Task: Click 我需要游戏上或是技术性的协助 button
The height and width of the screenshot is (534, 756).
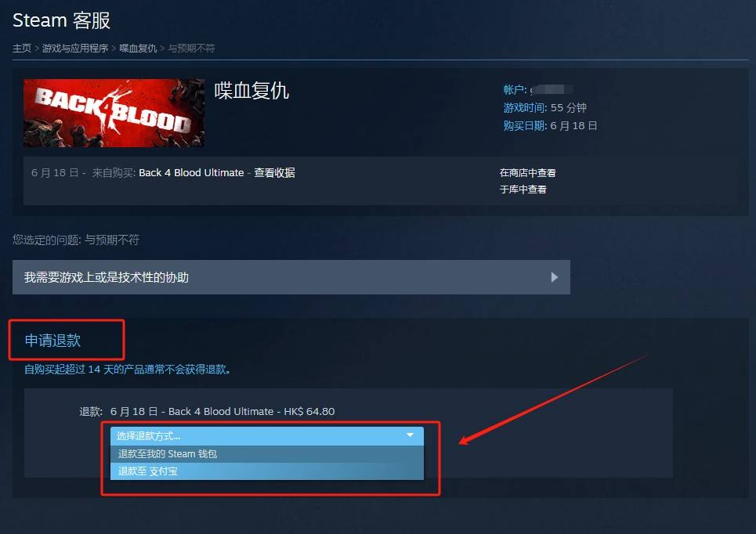Action: tap(291, 277)
